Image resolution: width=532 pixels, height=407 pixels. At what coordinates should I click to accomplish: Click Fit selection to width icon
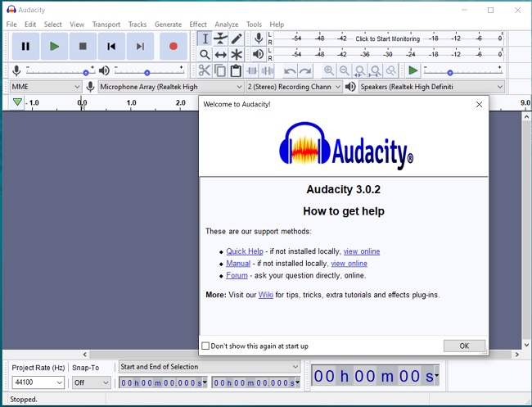[359, 70]
